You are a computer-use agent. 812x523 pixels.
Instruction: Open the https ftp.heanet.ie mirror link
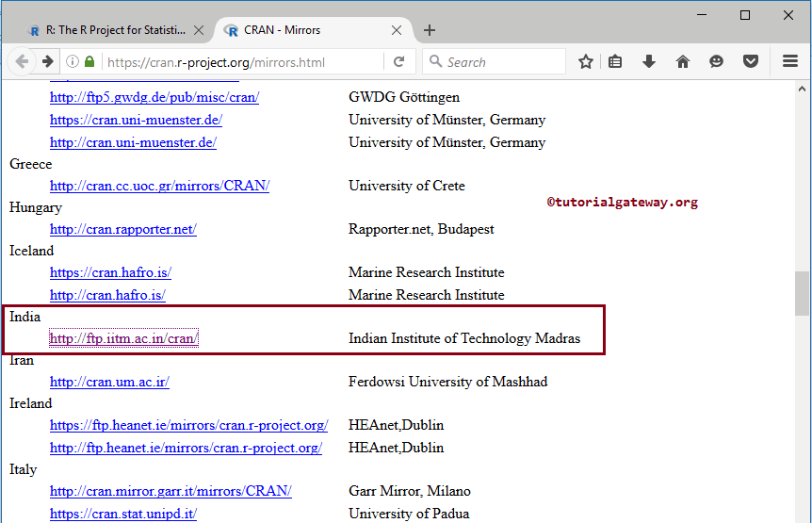tap(189, 426)
